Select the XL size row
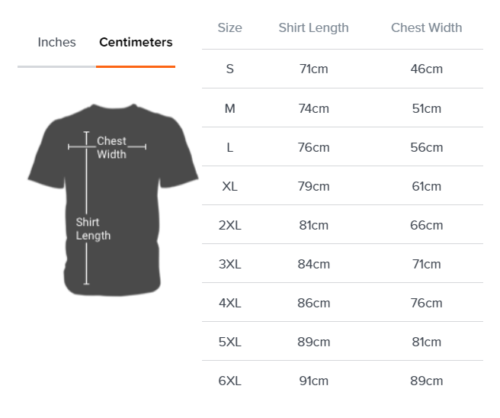This screenshot has width=500, height=418. (x=342, y=186)
